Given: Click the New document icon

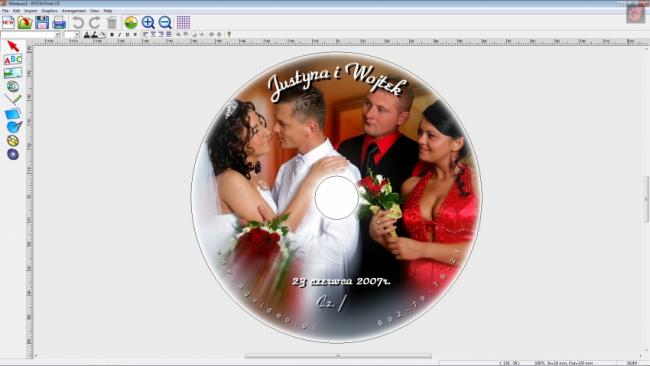Looking at the screenshot, I should (8, 22).
